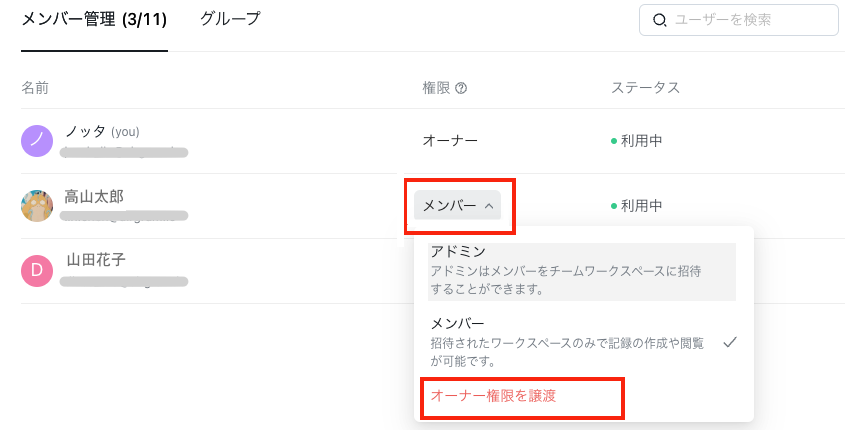This screenshot has height=430, width=845.
Task: Click 高山太郎's profile picture
Action: [37, 205]
